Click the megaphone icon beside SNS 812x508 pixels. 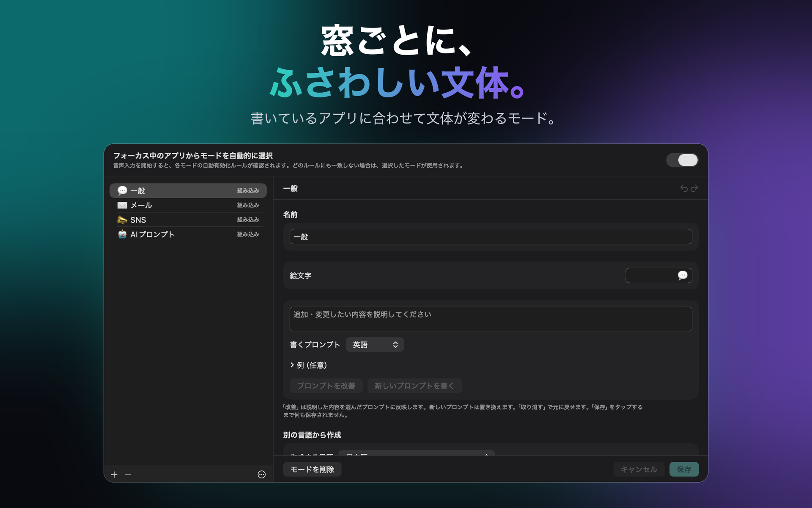pos(122,220)
